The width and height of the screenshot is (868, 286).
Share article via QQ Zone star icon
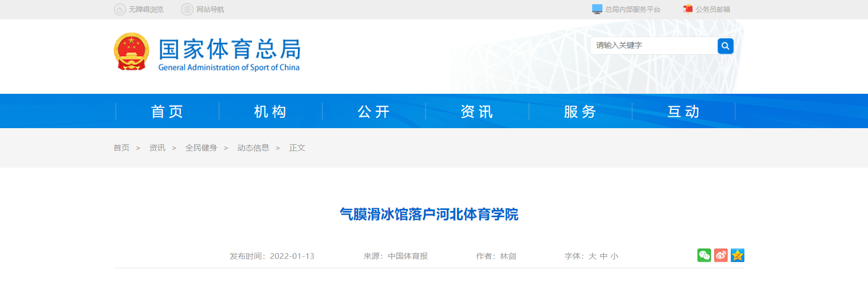[738, 255]
